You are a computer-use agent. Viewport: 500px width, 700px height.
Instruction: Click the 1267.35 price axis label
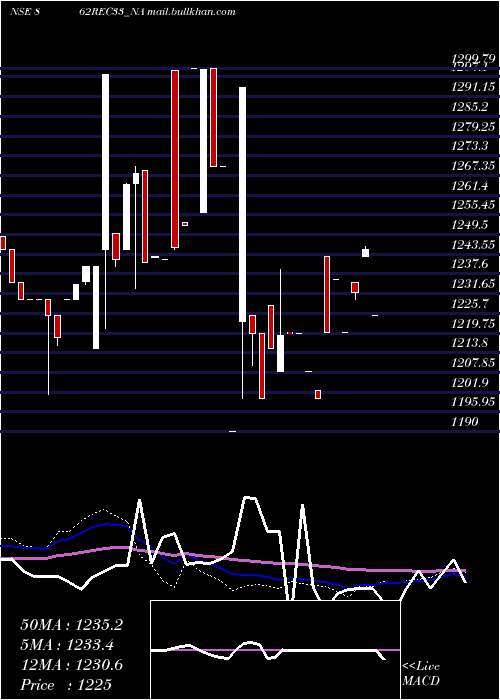(x=473, y=166)
